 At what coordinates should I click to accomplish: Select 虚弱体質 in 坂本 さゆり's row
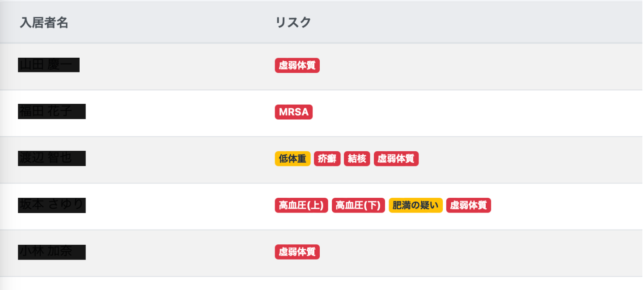pos(468,205)
